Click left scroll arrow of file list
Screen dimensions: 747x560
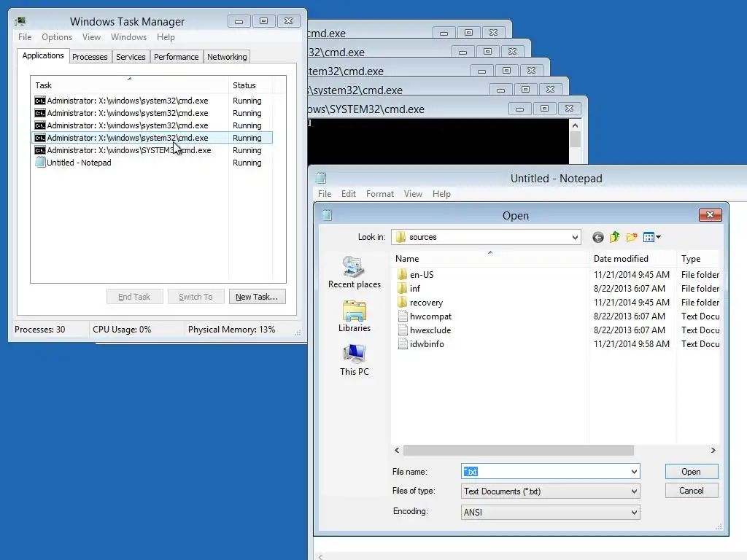click(x=397, y=450)
